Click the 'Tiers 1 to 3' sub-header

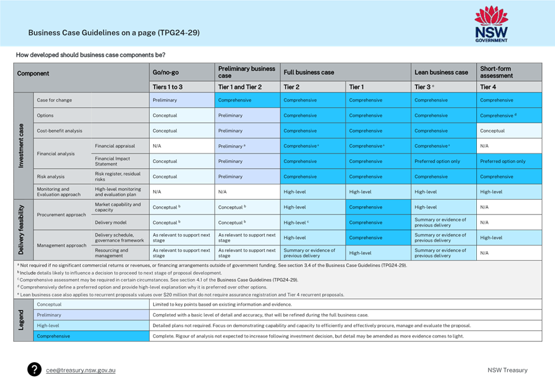point(182,87)
